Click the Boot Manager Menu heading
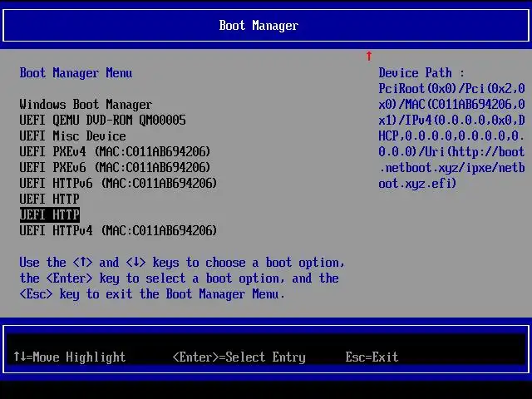The height and width of the screenshot is (399, 532). 76,73
